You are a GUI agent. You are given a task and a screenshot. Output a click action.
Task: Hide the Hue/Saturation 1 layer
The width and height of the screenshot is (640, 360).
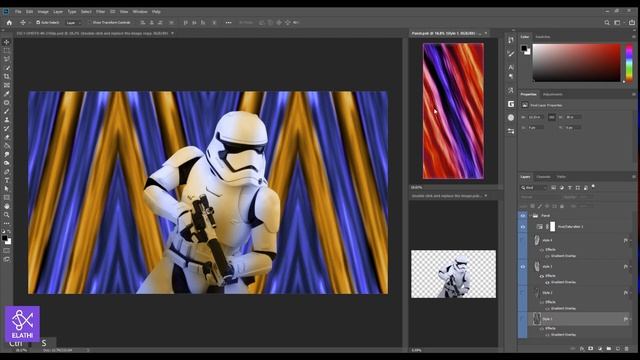coord(522,227)
